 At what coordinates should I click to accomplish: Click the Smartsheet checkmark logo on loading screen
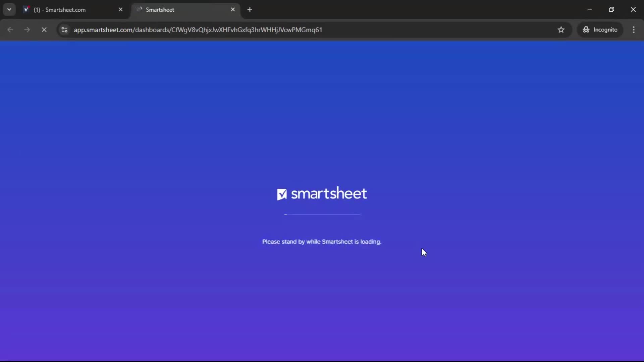(282, 194)
